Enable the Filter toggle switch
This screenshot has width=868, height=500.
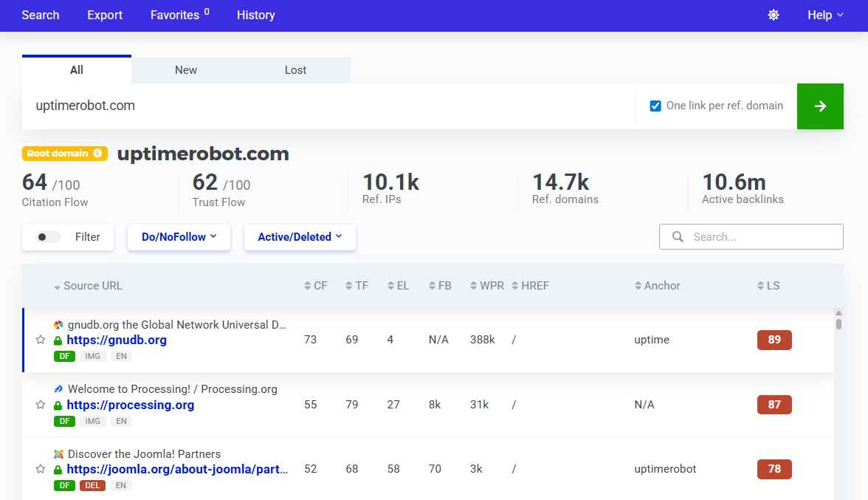click(47, 236)
